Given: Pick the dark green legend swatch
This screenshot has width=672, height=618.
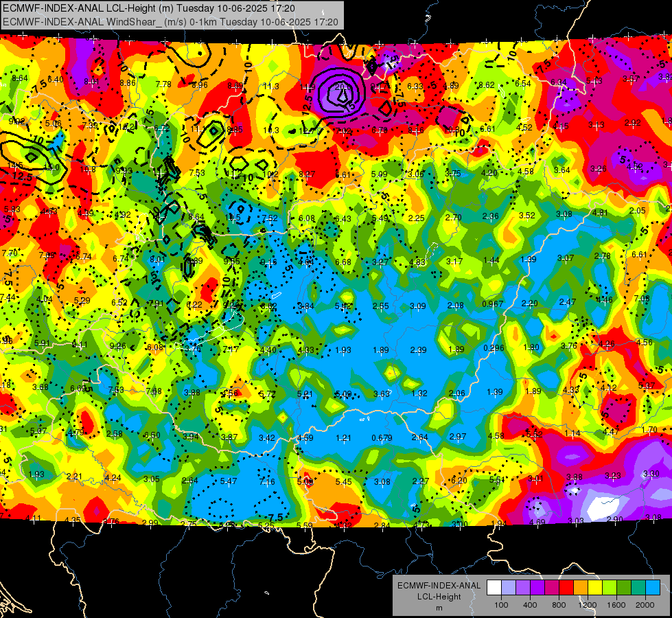Looking at the screenshot, I should [624, 588].
